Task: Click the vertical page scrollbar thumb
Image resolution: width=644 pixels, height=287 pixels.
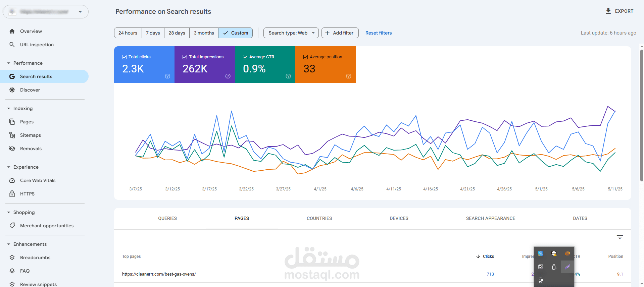Action: coord(642,116)
